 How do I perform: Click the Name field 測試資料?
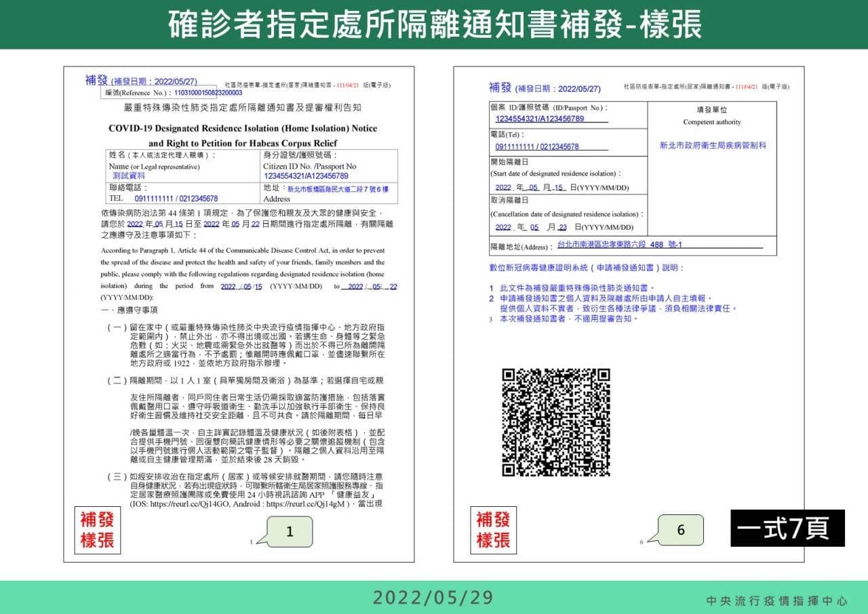(128, 176)
